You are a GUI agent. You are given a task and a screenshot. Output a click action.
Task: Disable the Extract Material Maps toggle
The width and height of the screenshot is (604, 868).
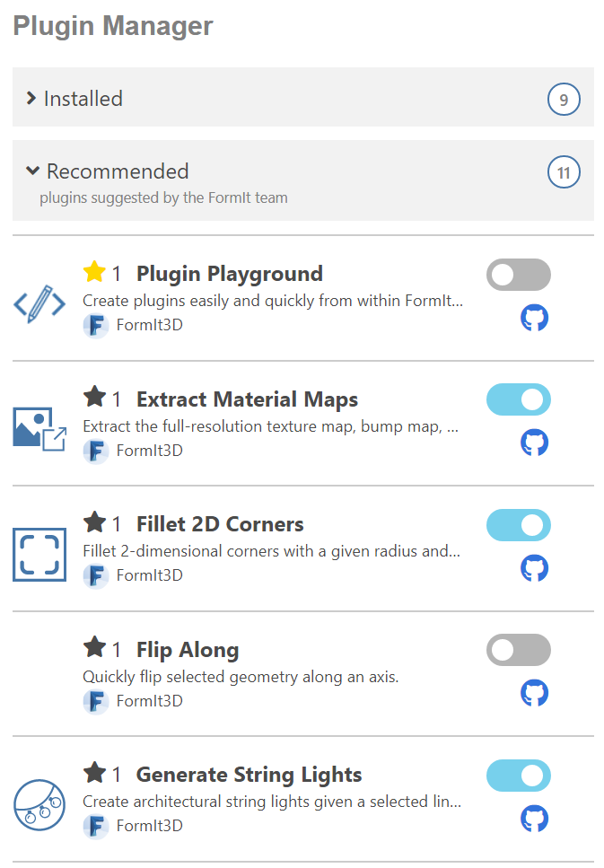coord(519,399)
